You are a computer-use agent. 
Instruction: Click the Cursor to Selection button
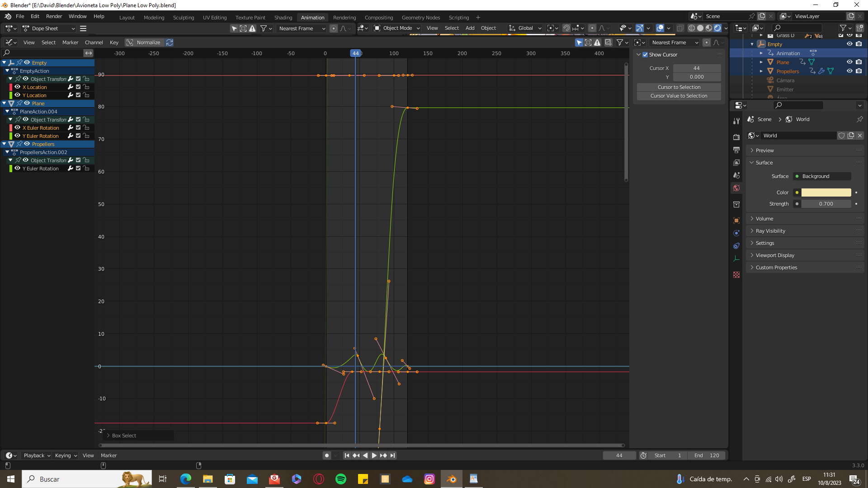click(679, 87)
